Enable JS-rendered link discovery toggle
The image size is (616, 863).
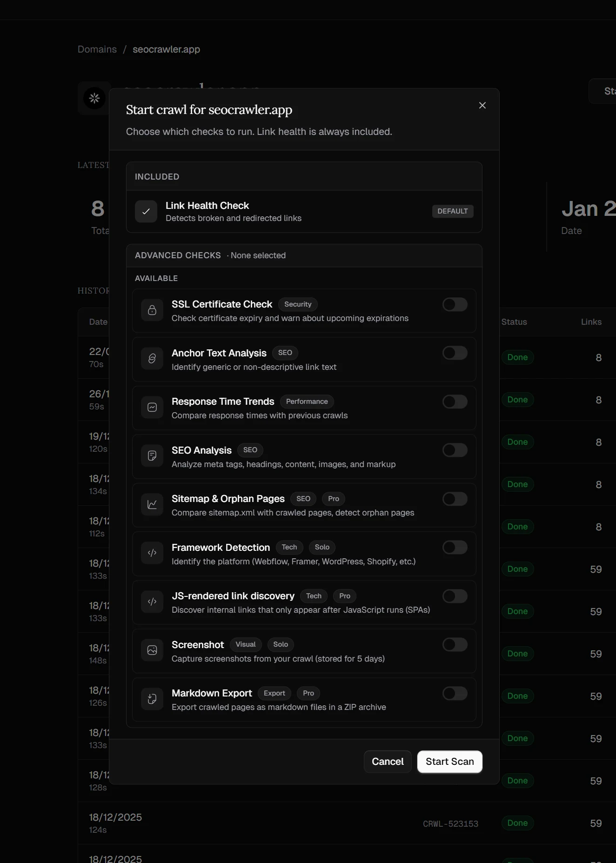click(455, 596)
